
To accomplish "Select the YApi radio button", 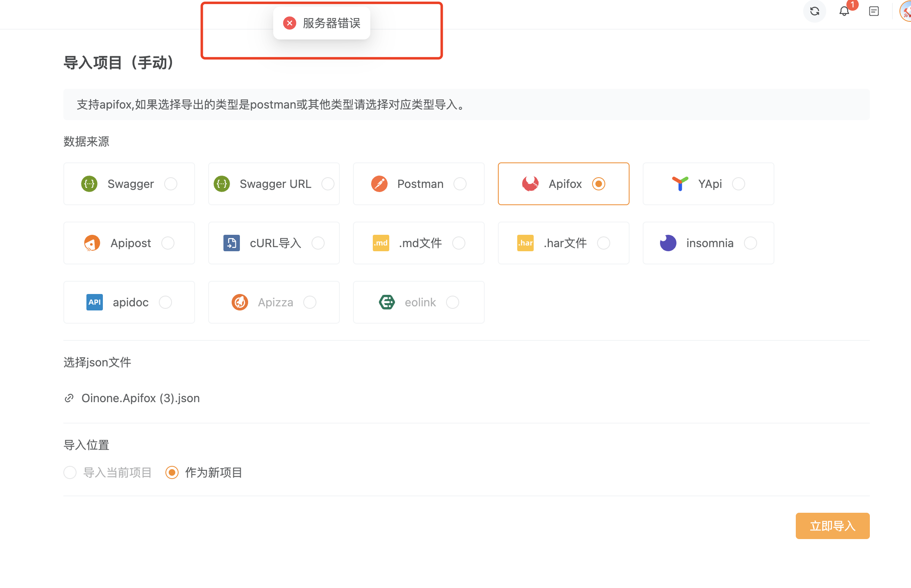I will coord(739,184).
